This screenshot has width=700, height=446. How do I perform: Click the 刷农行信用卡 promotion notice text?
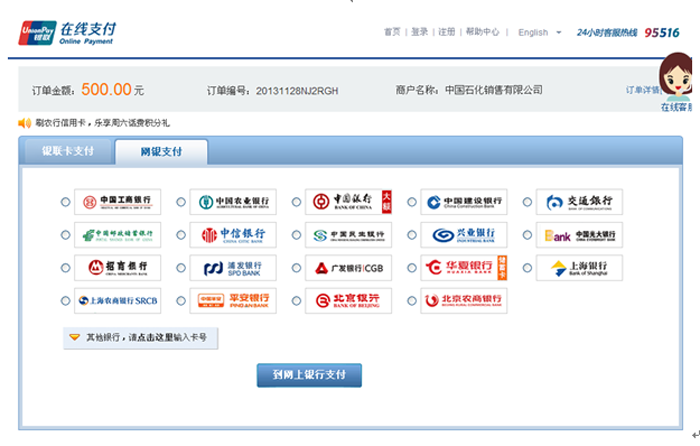(102, 123)
